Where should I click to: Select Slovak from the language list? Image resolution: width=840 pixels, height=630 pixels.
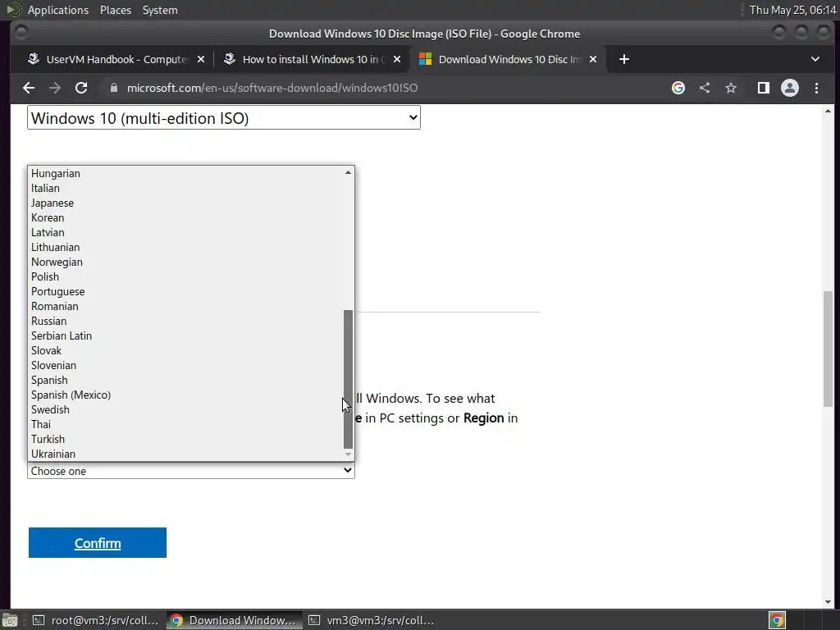(x=186, y=350)
